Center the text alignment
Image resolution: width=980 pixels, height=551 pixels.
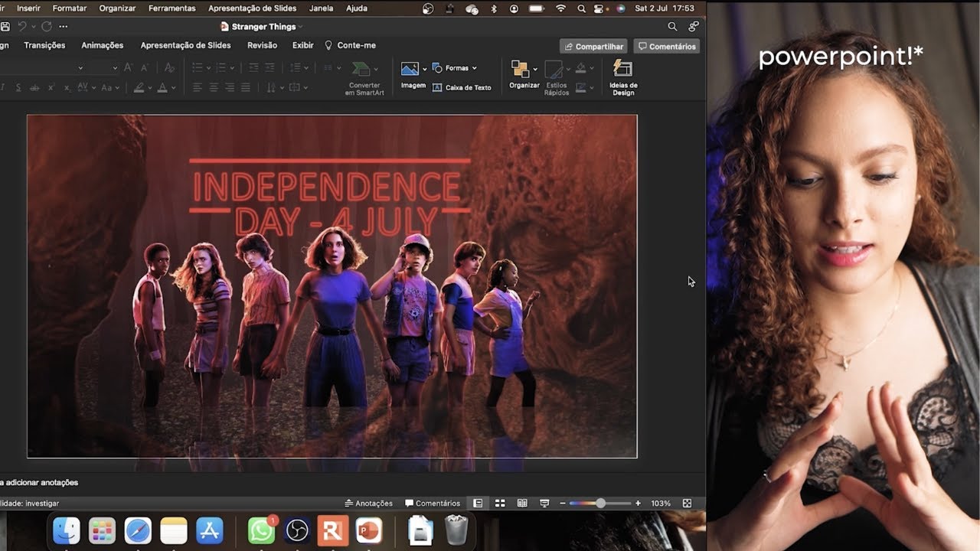[214, 87]
